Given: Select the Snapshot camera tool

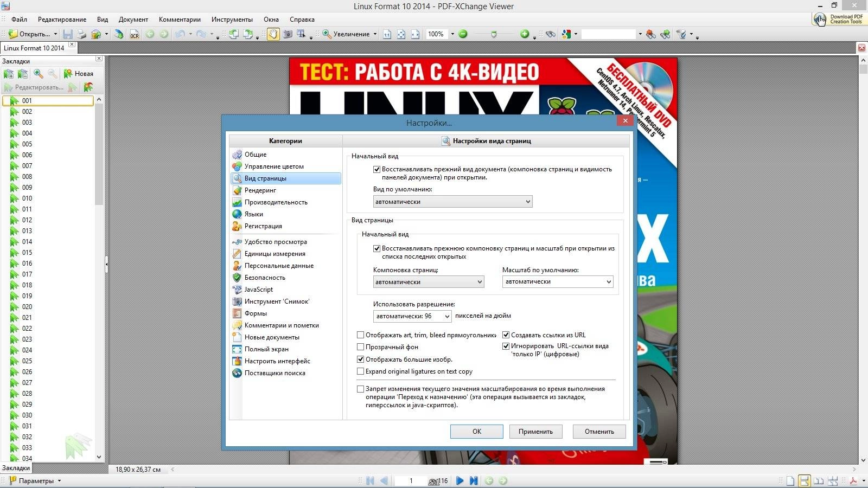Looking at the screenshot, I should coord(288,34).
